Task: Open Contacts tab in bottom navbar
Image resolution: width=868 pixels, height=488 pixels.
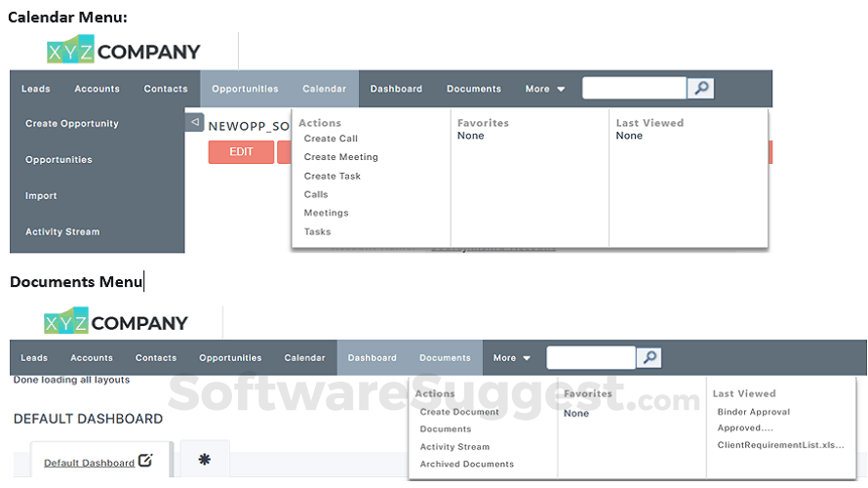Action: click(155, 358)
